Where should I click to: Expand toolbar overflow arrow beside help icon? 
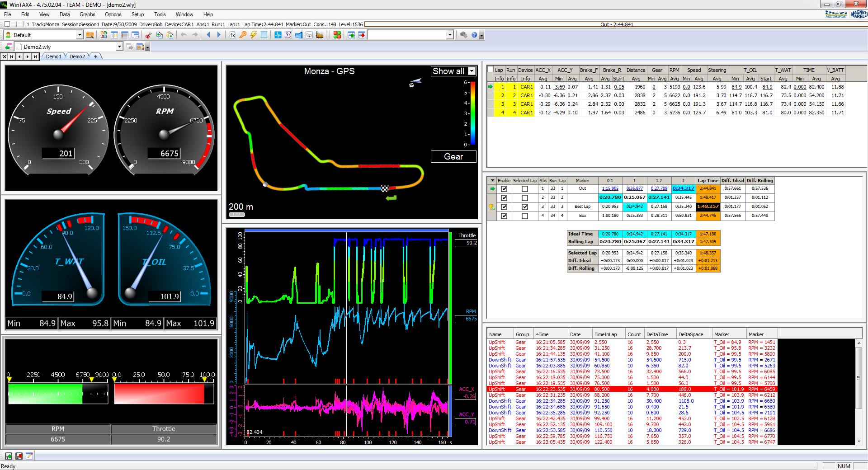click(481, 36)
